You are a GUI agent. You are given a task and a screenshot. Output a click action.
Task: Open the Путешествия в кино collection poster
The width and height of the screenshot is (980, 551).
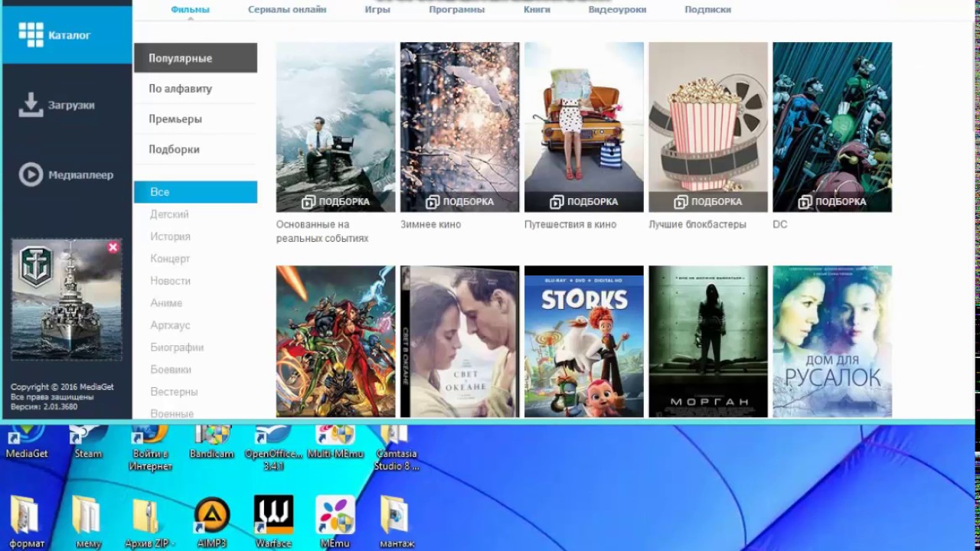point(583,127)
